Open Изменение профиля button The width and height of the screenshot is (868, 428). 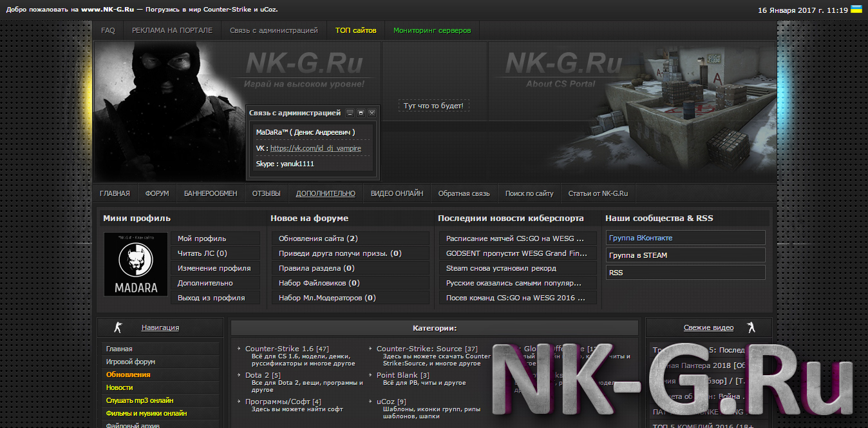pos(216,268)
